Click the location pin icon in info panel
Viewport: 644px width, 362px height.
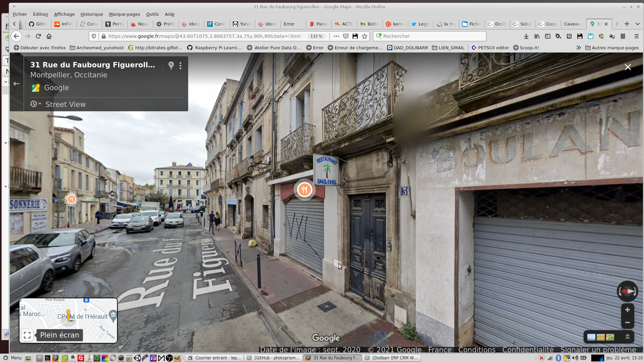click(x=171, y=66)
